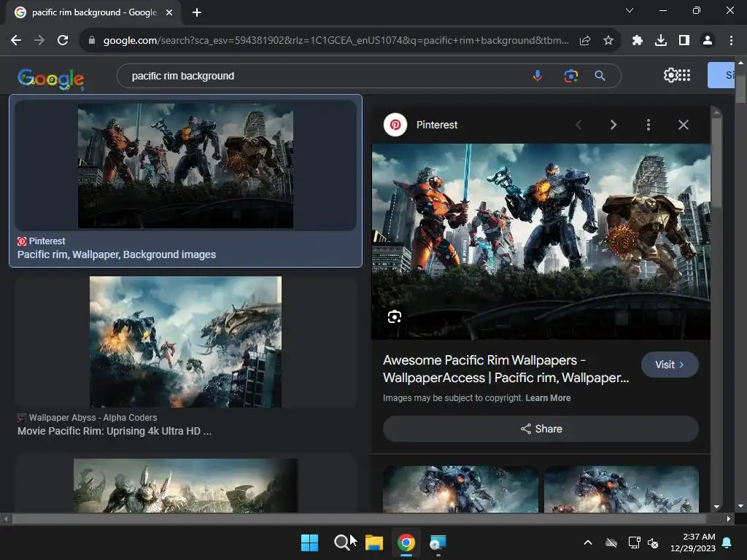Click the Pinterest robots result thumbnail
The image size is (747, 560).
[185, 166]
